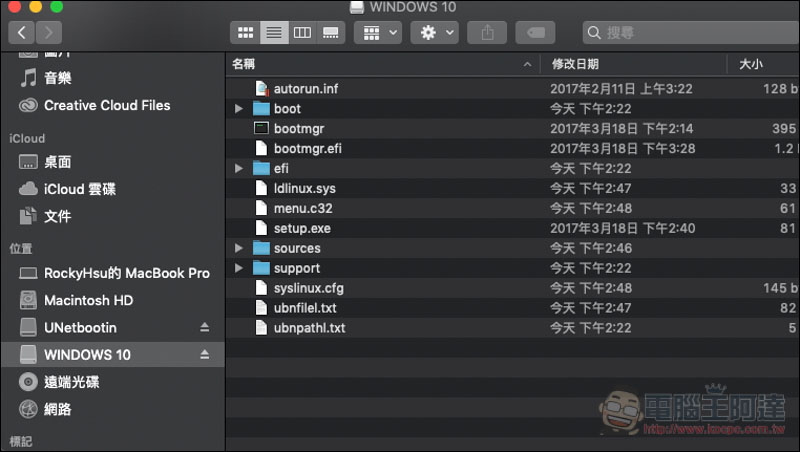Expand the efi folder triangle
The height and width of the screenshot is (452, 800).
pos(238,168)
